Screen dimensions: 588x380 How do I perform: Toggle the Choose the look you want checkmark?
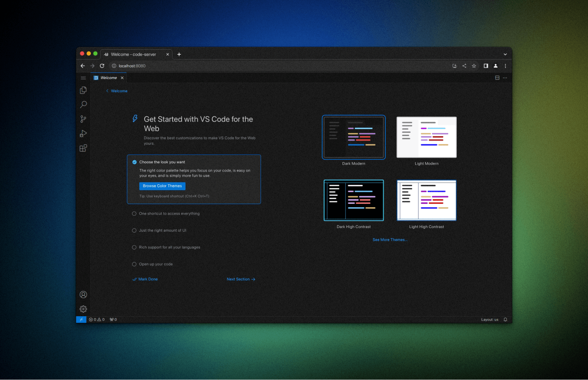click(135, 162)
